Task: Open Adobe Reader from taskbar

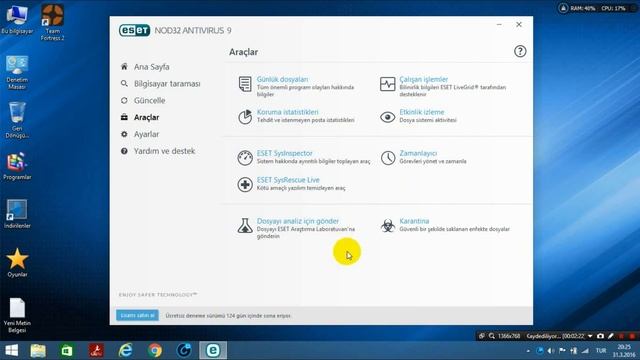Action: tap(96, 351)
